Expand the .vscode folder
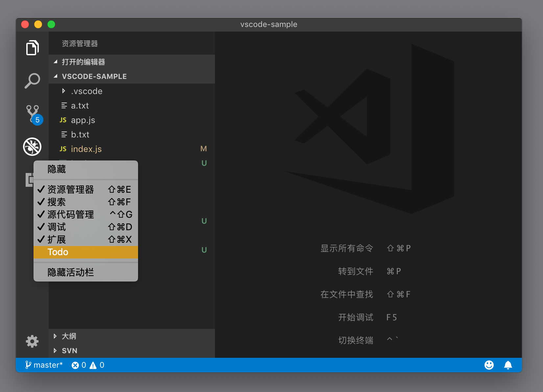This screenshot has width=543, height=392. pyautogui.click(x=132, y=91)
